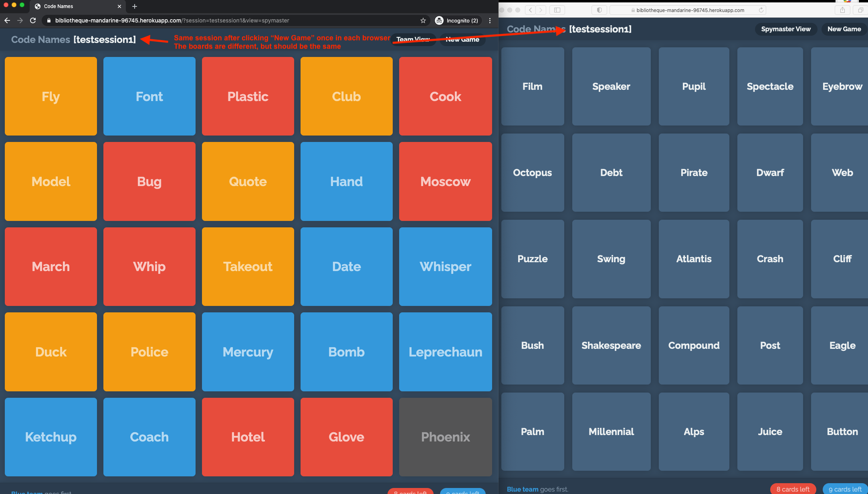Click the Hotel card

pos(248,437)
